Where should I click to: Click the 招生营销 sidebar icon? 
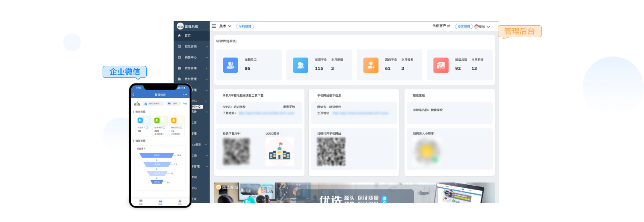[180, 46]
